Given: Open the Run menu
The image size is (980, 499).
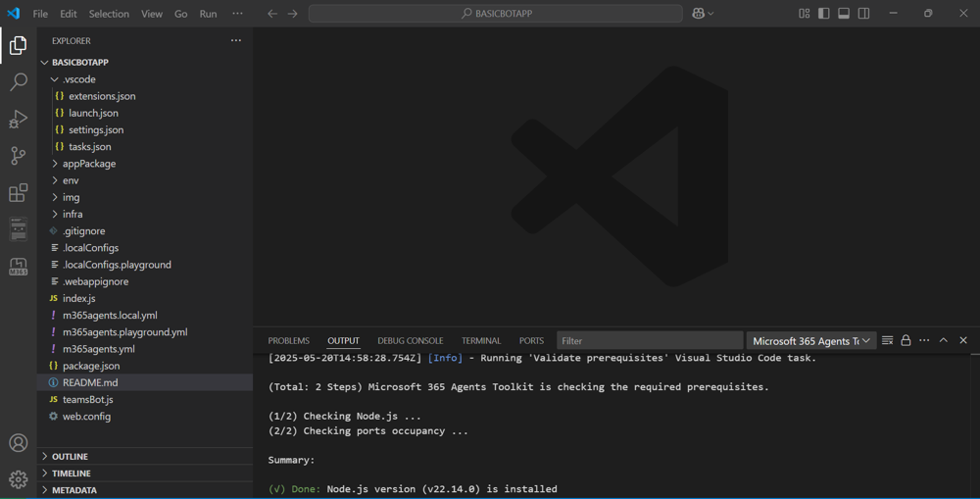Looking at the screenshot, I should (208, 14).
